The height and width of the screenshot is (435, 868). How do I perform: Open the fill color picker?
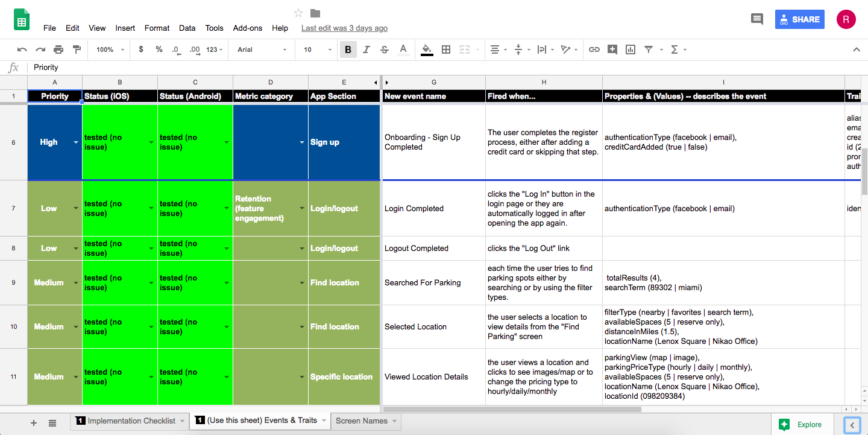coord(427,49)
